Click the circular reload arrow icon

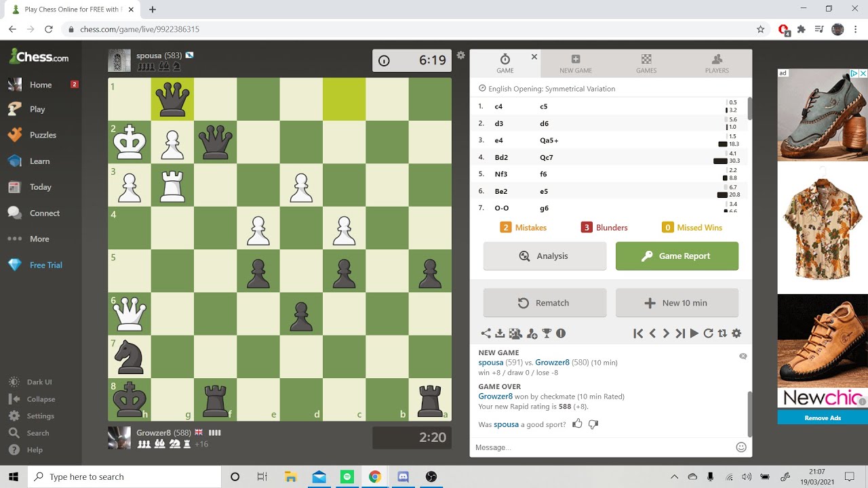coord(708,333)
